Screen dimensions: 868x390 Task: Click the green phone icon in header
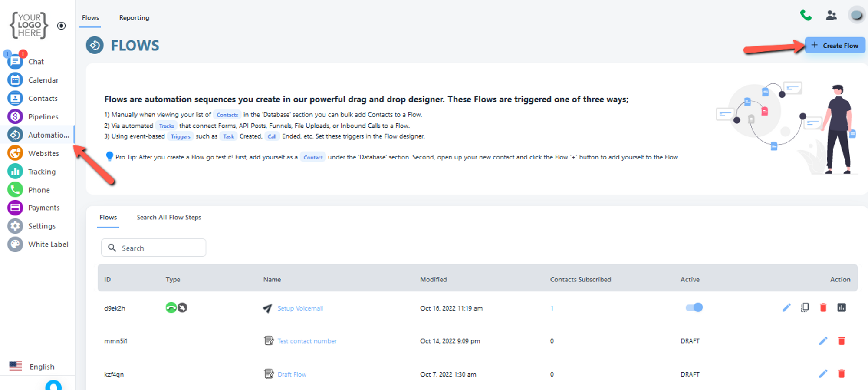tap(806, 16)
